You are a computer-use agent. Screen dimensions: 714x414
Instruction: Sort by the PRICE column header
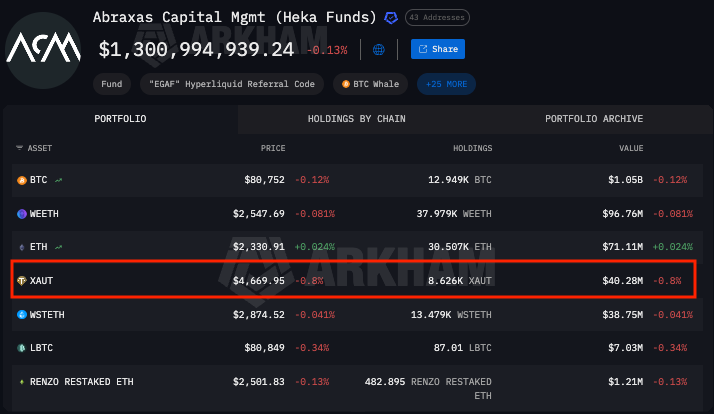click(x=273, y=148)
